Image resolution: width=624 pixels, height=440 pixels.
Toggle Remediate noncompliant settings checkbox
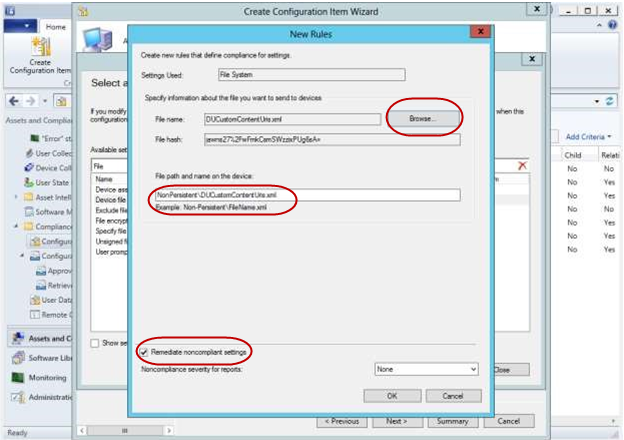tap(144, 352)
